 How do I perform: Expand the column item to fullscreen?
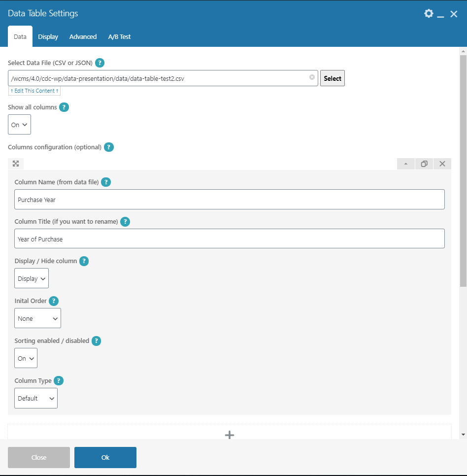pyautogui.click(x=16, y=164)
